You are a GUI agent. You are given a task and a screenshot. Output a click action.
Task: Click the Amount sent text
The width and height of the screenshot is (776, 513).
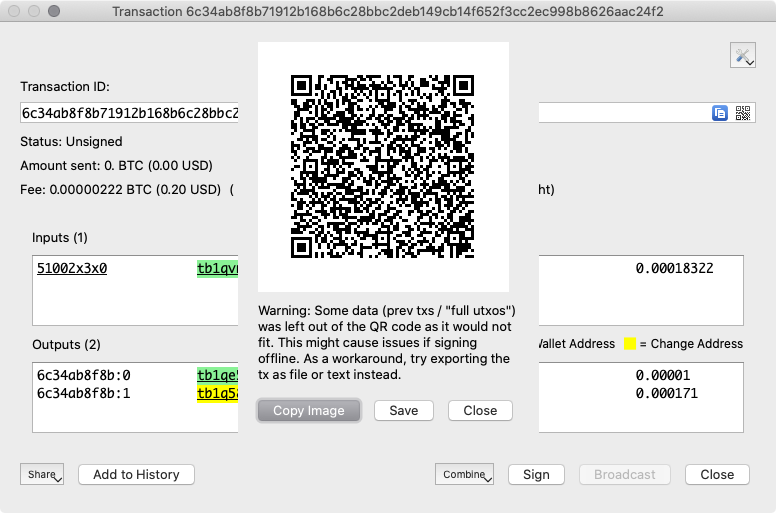116,165
